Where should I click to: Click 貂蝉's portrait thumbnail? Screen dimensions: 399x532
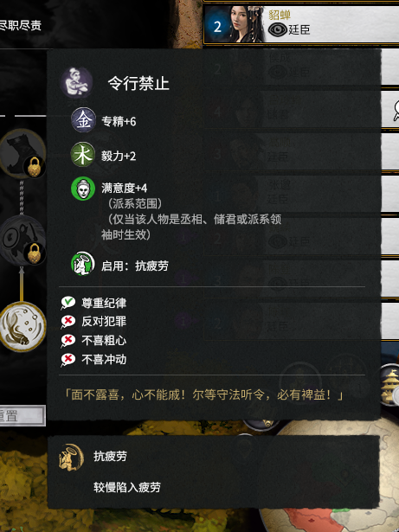(x=246, y=23)
